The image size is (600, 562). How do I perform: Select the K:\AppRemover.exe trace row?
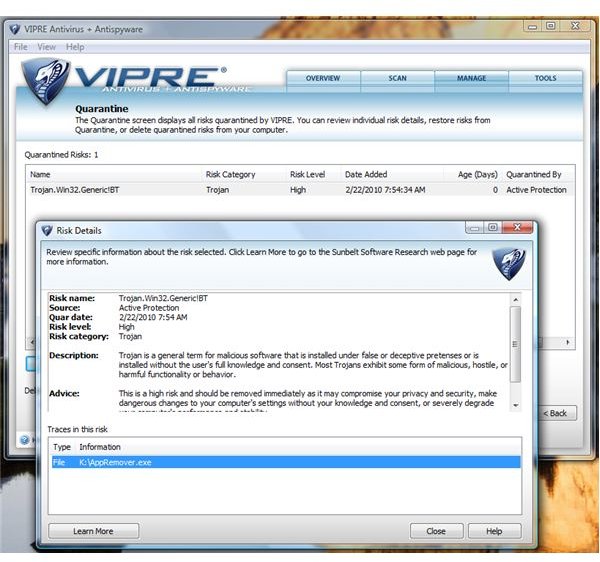tap(286, 462)
